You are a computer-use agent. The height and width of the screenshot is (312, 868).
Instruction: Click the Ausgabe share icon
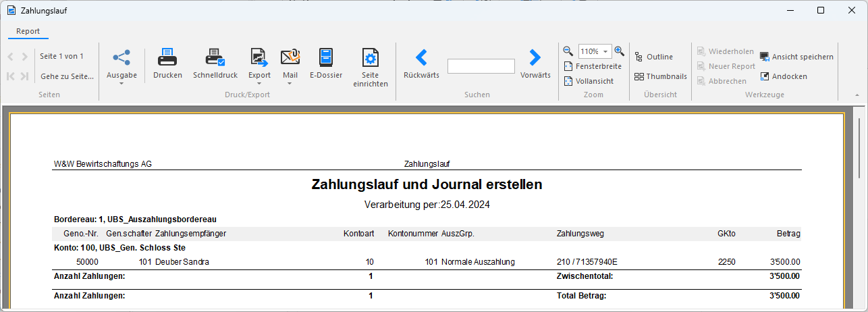[x=121, y=57]
